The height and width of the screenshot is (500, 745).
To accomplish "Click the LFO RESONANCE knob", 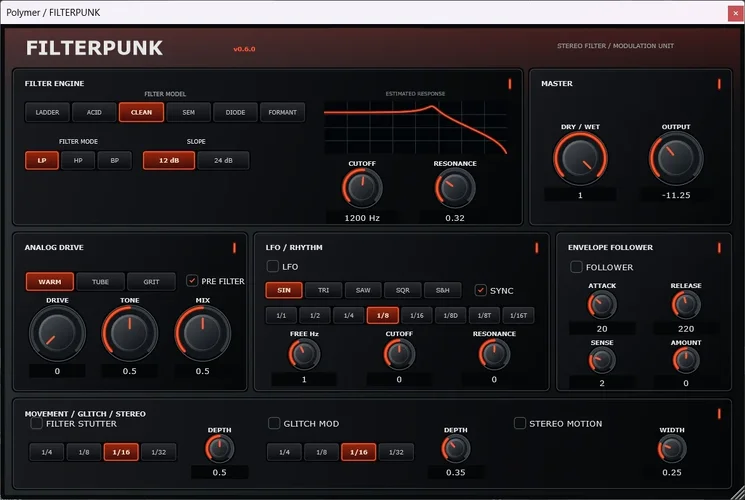I will [x=494, y=354].
